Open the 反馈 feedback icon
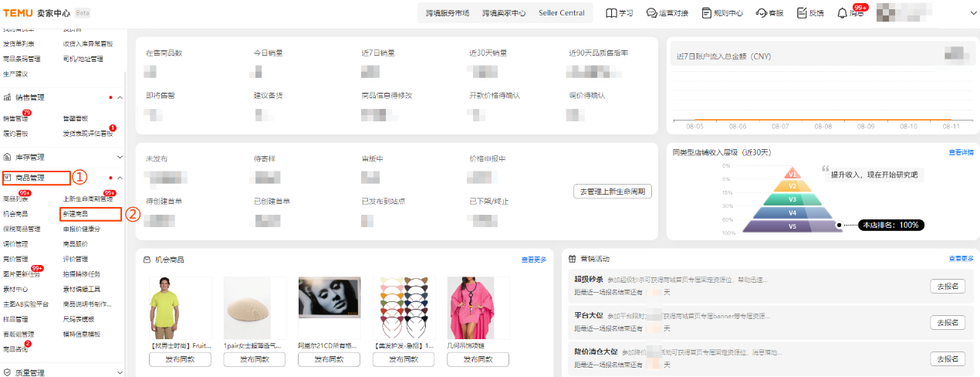Screen dimensions: 980x377 802,13
